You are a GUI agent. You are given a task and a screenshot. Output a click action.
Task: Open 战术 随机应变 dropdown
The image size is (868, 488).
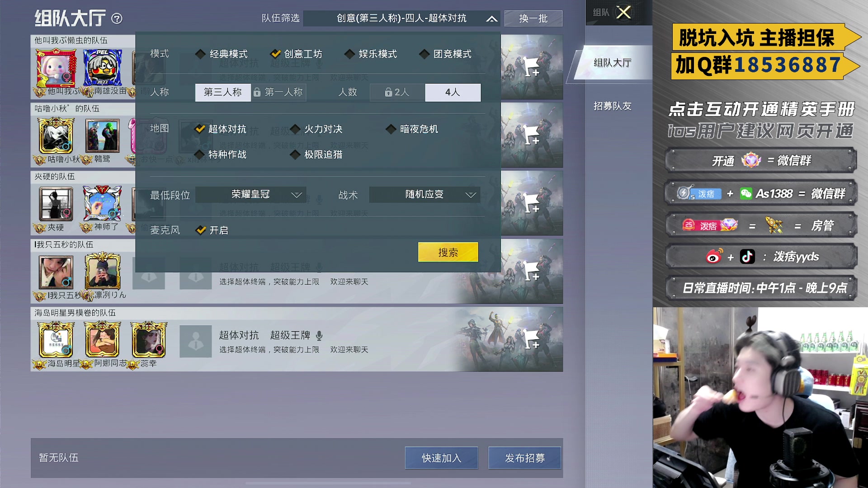425,195
